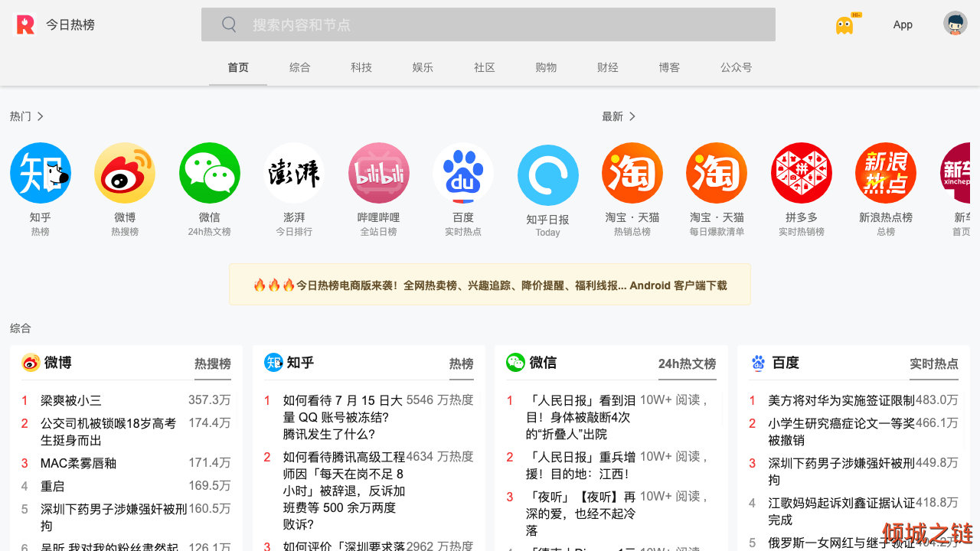The height and width of the screenshot is (551, 980).
Task: Open Baidu item 小学生研究癌症论文一等奖被撤销
Action: pyautogui.click(x=841, y=432)
